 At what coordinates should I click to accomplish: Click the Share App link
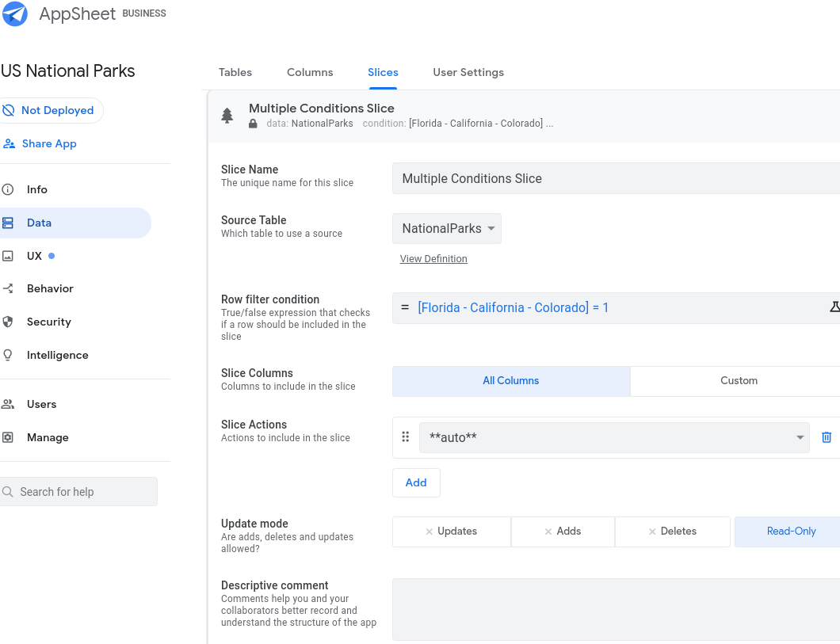pos(49,143)
